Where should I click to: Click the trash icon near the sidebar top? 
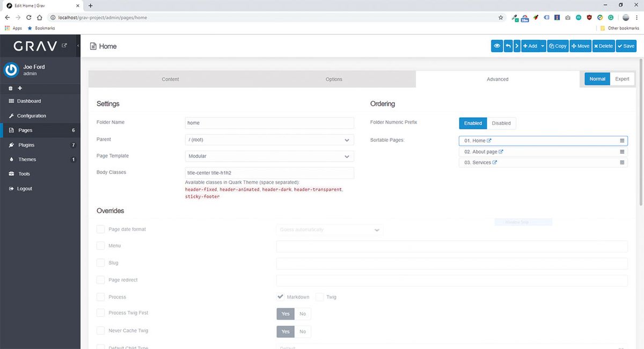point(10,88)
